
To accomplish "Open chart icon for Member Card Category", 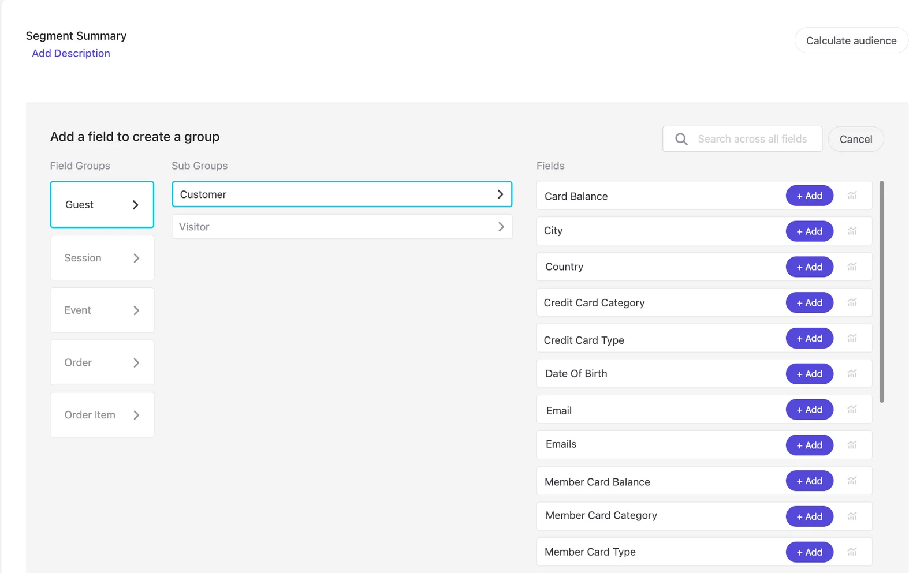I will 852,516.
